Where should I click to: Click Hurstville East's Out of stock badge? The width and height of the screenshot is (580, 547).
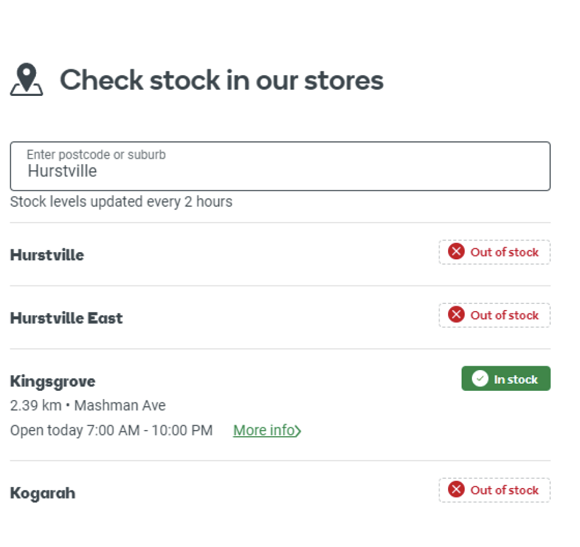[x=495, y=315]
